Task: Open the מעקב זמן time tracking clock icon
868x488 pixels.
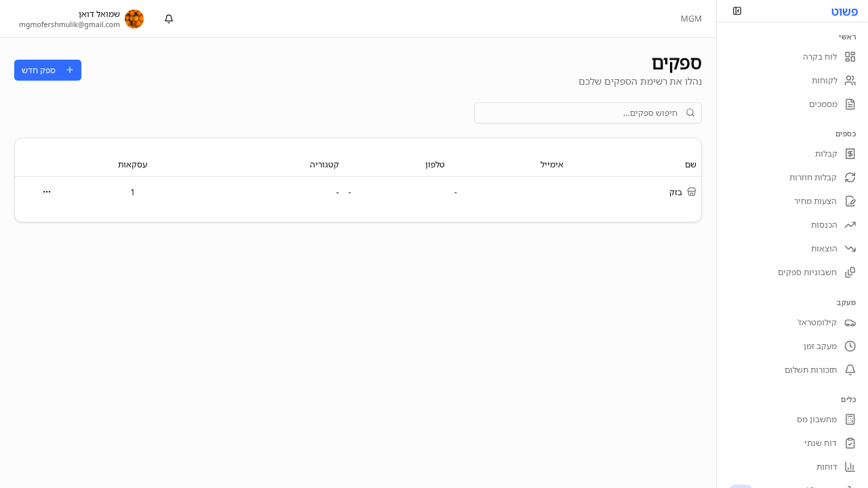Action: (850, 346)
